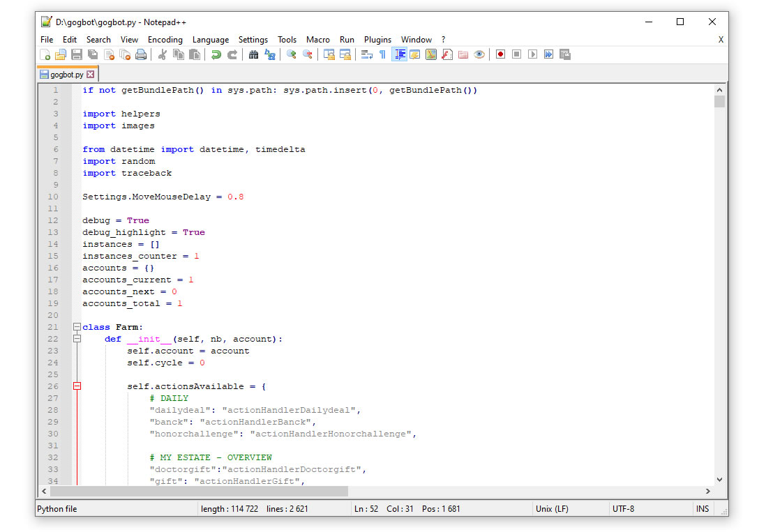Open User Defined Language dialog icon

415,54
